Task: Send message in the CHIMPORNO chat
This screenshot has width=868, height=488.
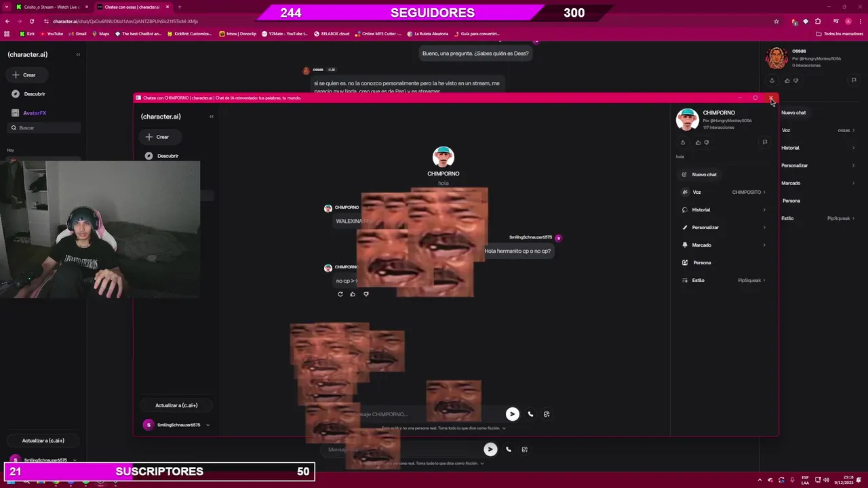Action: point(512,414)
